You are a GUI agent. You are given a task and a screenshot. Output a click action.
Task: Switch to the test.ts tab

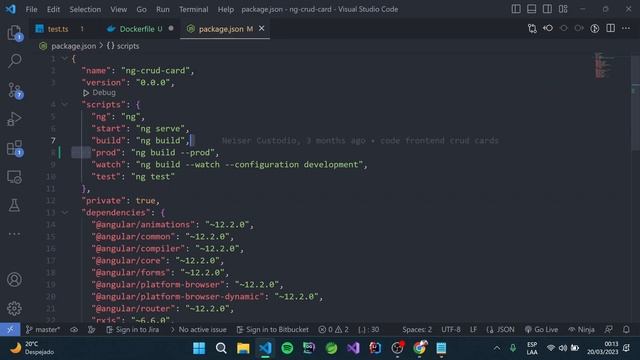pos(58,29)
